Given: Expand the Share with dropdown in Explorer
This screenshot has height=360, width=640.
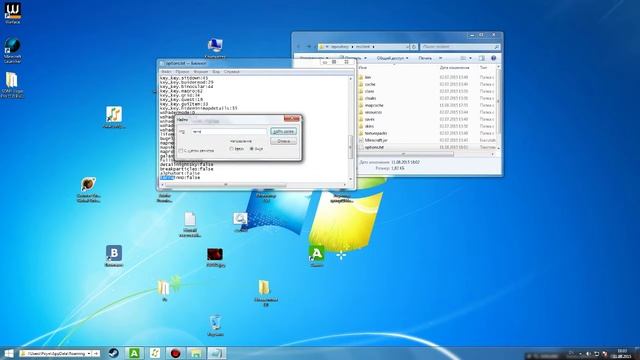Looking at the screenshot, I should pyautogui.click(x=392, y=58).
